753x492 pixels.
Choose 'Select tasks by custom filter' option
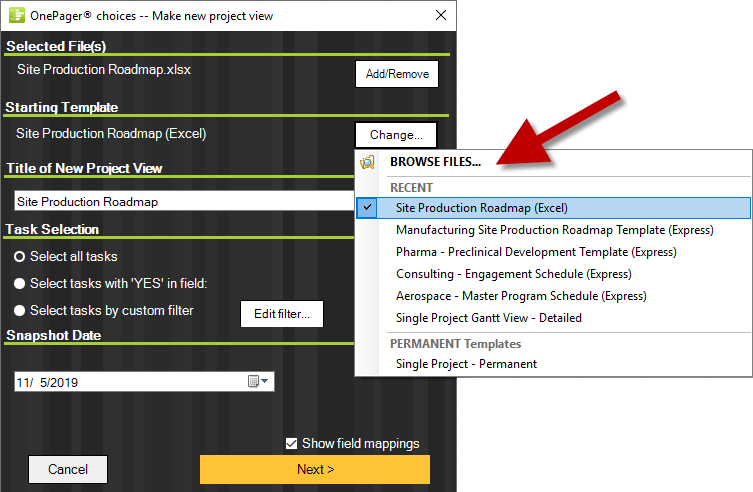[x=20, y=311]
